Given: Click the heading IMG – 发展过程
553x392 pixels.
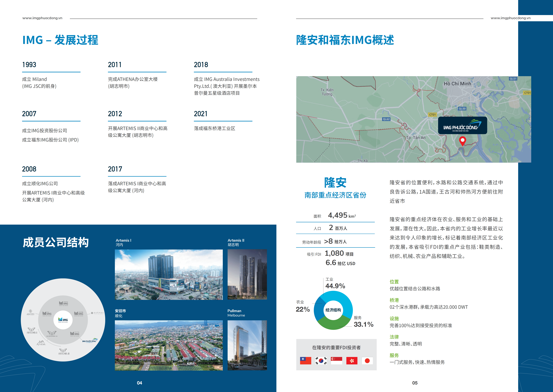Looking at the screenshot, I should 60,40.
